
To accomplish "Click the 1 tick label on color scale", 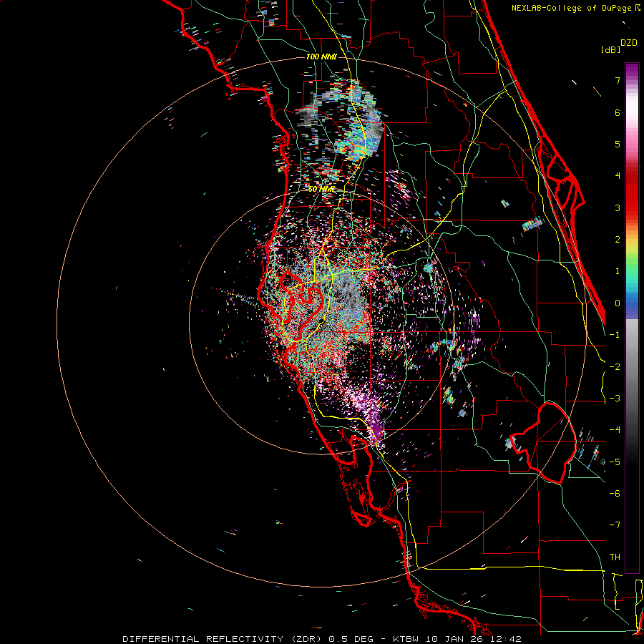I will pyautogui.click(x=618, y=271).
